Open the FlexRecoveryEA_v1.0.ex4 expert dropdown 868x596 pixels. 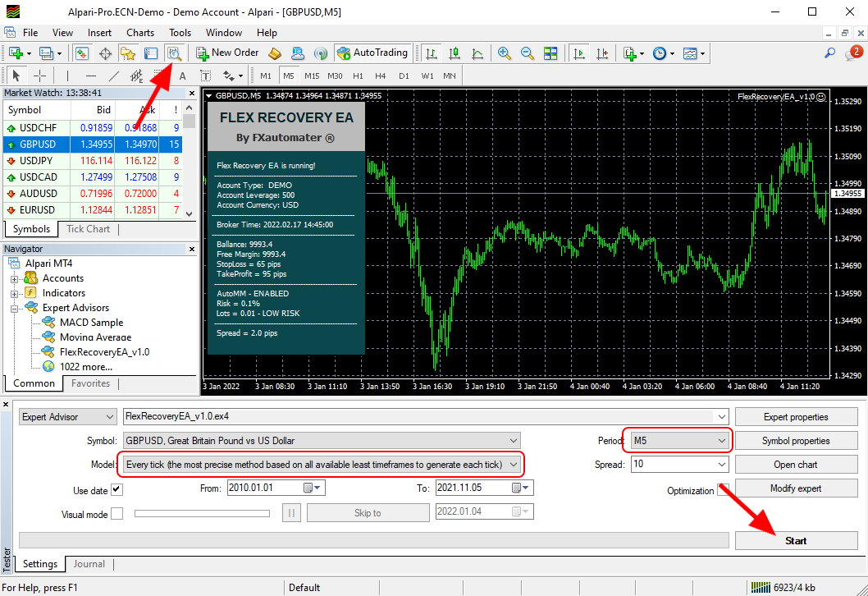point(426,416)
